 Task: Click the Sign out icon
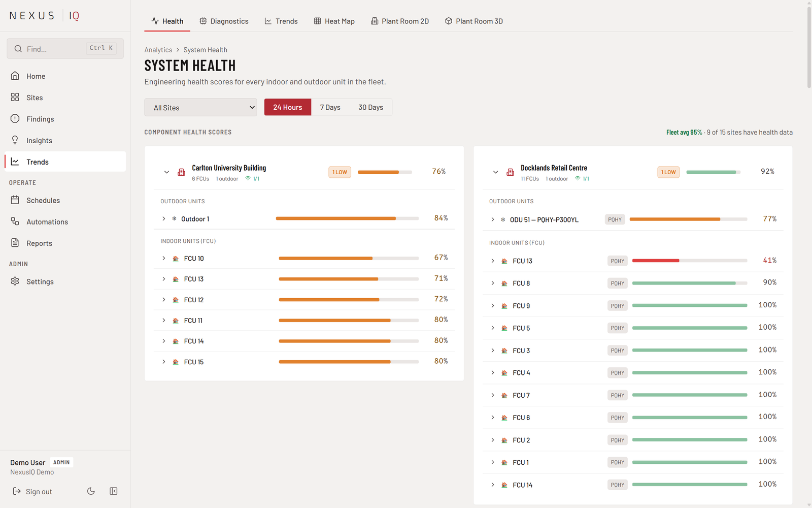17,491
